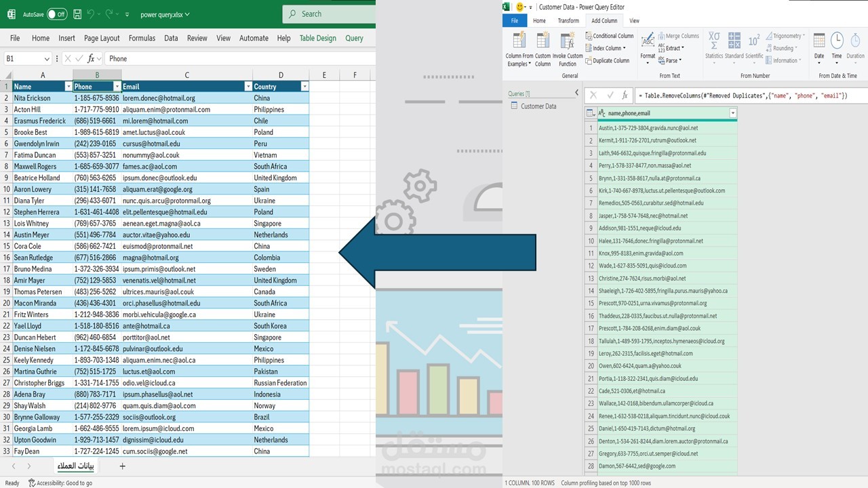This screenshot has height=488, width=868.
Task: Click the previous sheet navigation arrow
Action: [14, 466]
